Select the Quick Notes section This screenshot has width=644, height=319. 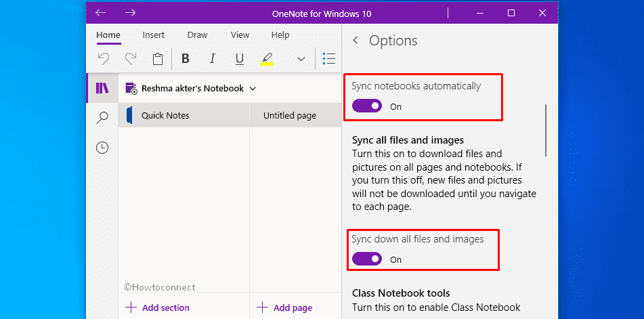pos(184,115)
